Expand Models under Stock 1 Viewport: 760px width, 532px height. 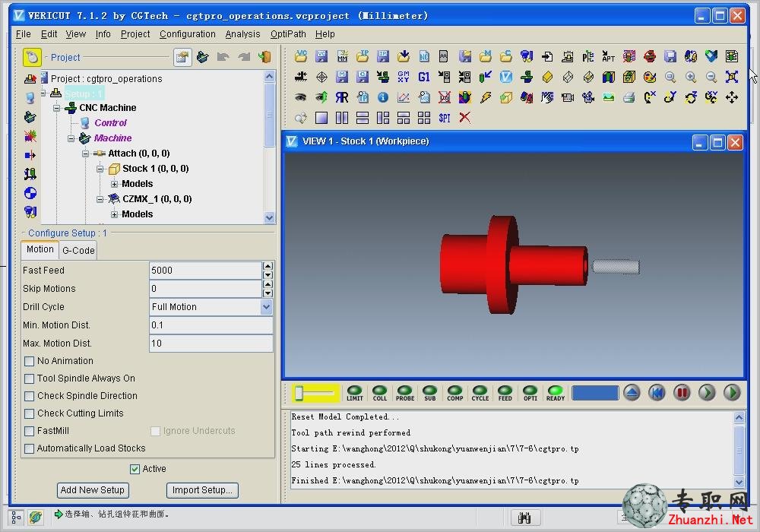tap(115, 184)
